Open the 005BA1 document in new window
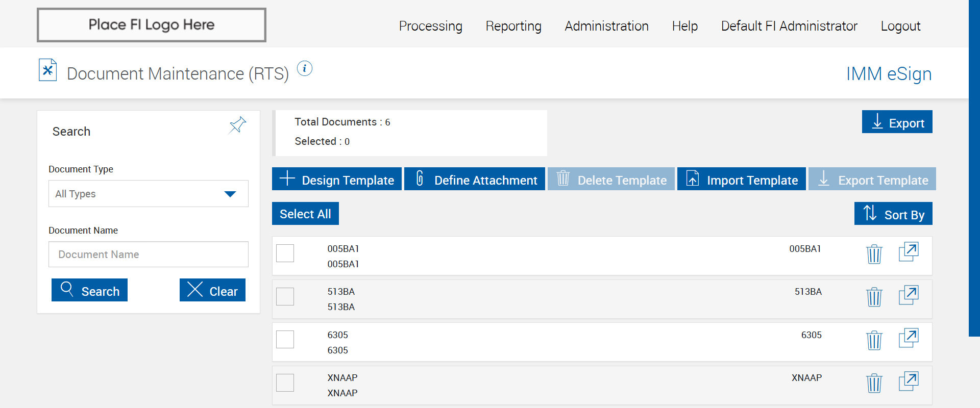The height and width of the screenshot is (408, 980). tap(908, 252)
